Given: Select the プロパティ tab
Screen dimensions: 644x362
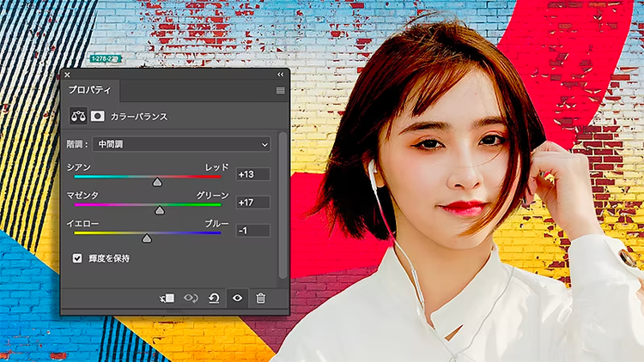Looking at the screenshot, I should pyautogui.click(x=90, y=90).
